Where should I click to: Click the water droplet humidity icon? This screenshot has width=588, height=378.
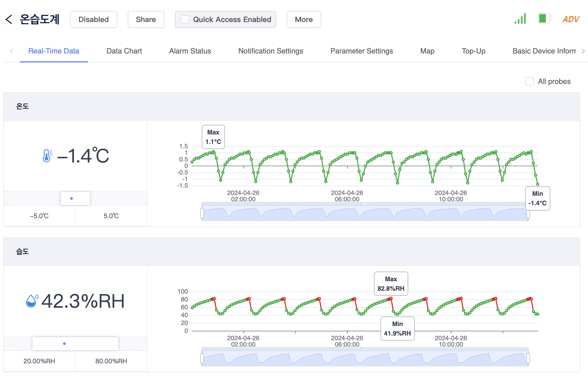[x=32, y=301]
